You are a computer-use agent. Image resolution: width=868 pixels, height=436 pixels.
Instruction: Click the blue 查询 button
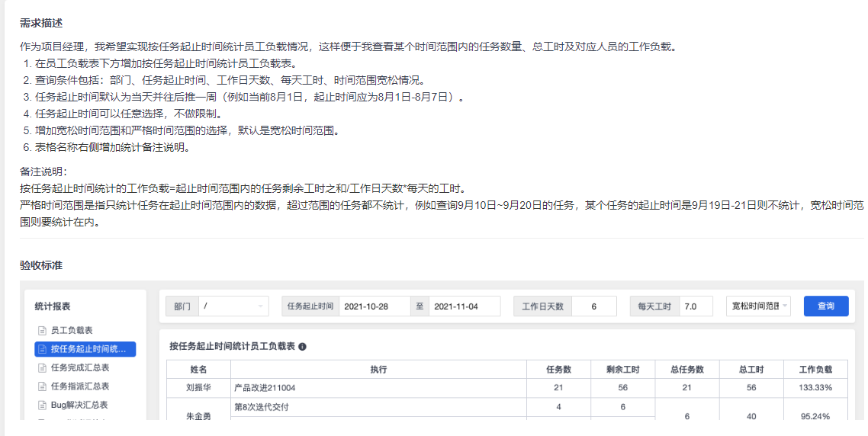tap(826, 306)
